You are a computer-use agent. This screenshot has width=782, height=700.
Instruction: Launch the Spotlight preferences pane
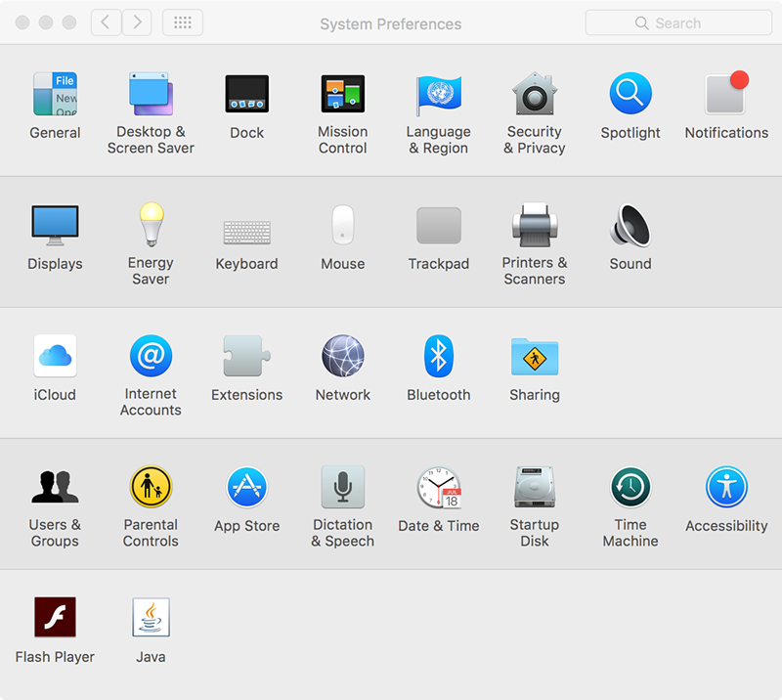pos(630,95)
